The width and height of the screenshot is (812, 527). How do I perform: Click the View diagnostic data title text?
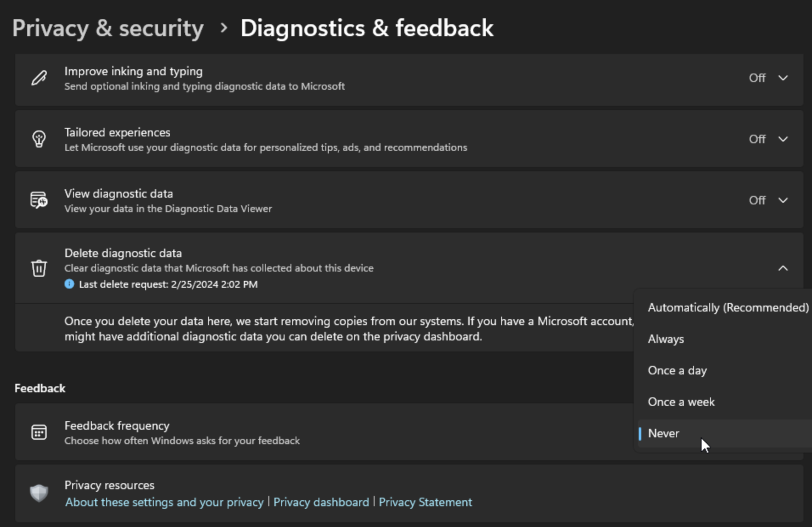click(118, 194)
